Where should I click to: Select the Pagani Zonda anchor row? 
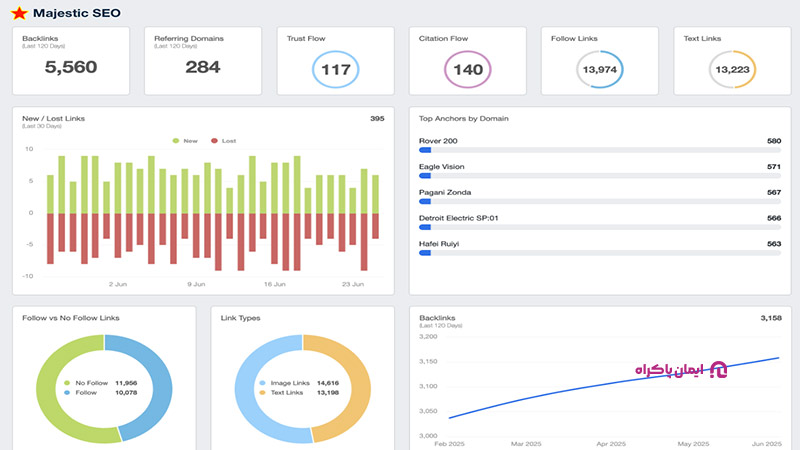pyautogui.click(x=600, y=196)
